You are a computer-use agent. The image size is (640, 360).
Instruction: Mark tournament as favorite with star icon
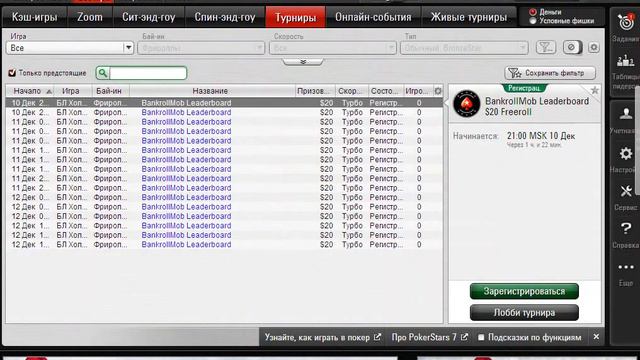click(x=595, y=90)
